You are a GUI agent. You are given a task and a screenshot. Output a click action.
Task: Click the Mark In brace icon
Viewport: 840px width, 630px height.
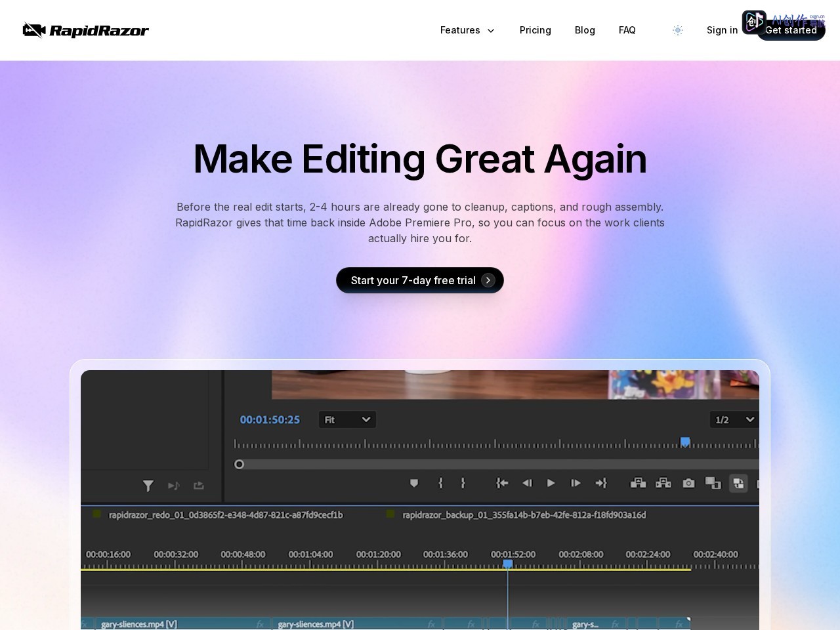[440, 483]
